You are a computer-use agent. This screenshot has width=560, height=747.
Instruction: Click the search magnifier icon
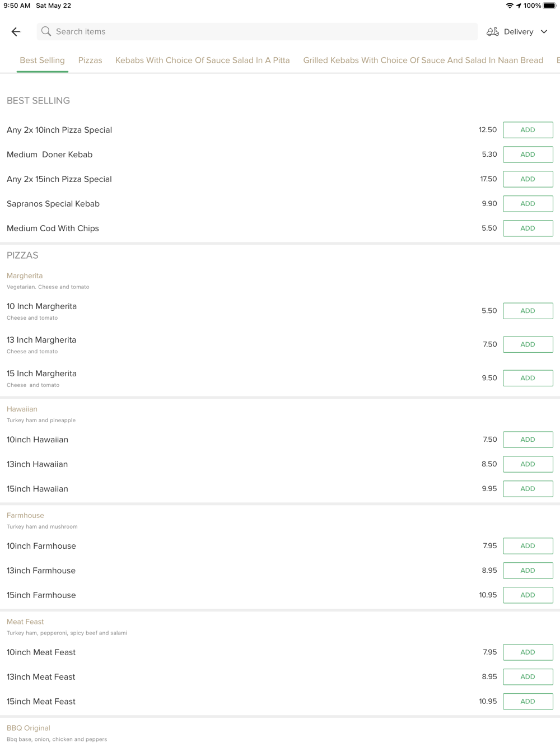point(46,31)
